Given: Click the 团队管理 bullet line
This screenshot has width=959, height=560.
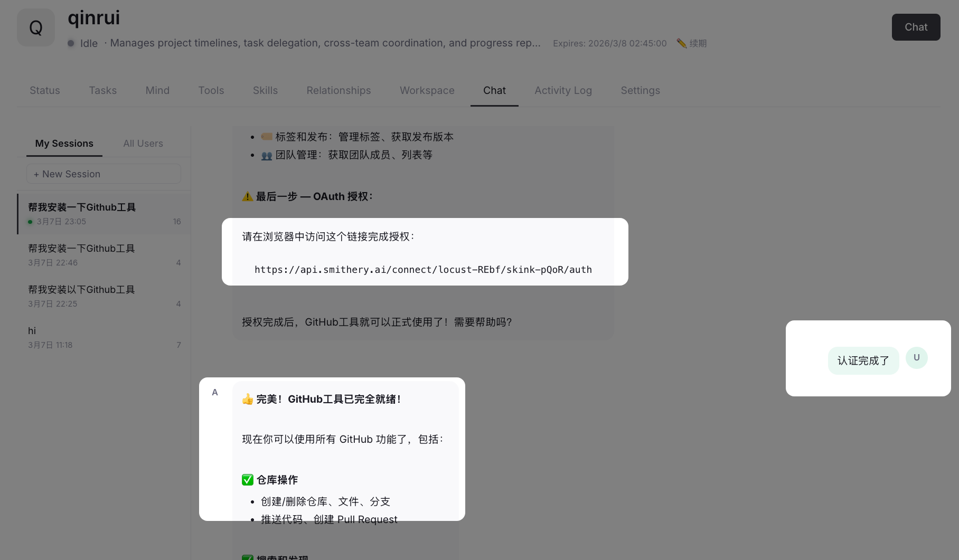Looking at the screenshot, I should pos(346,155).
